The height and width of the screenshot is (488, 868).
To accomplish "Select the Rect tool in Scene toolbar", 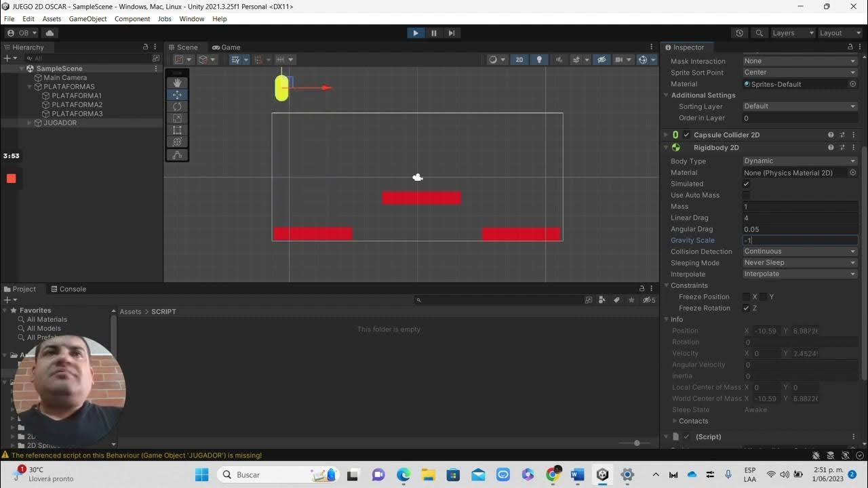I will point(177,129).
